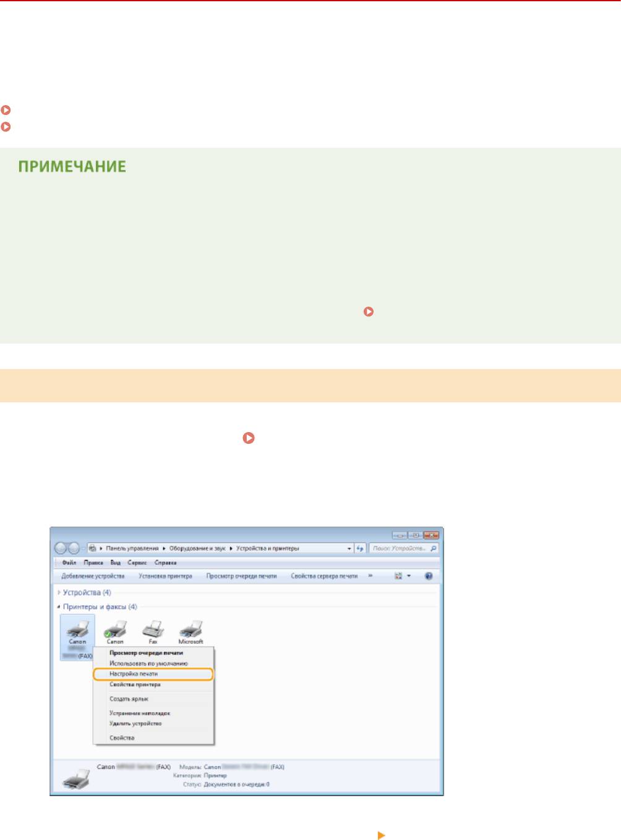Choose Настройка печати in context menu
The image size is (621, 840).
pos(134,674)
